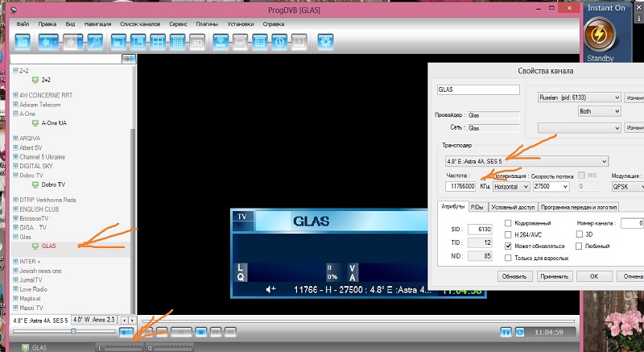This screenshot has height=352, width=644.
Task: Open the Список каналов menu
Action: tap(142, 24)
